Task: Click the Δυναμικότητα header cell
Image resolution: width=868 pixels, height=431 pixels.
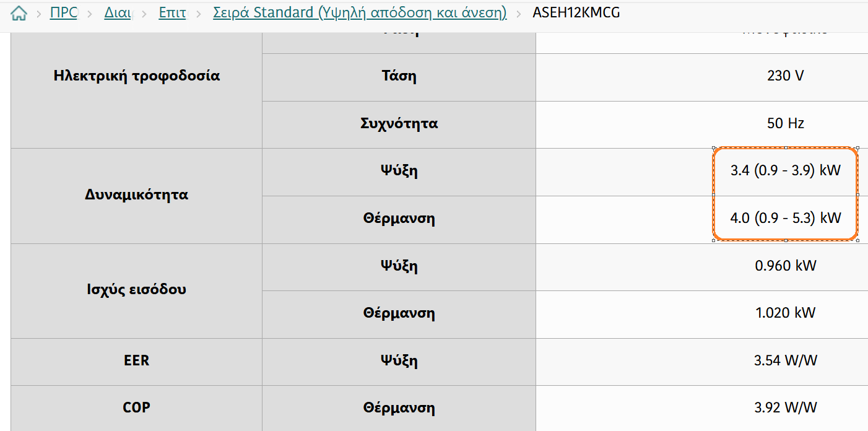Action: point(137,195)
